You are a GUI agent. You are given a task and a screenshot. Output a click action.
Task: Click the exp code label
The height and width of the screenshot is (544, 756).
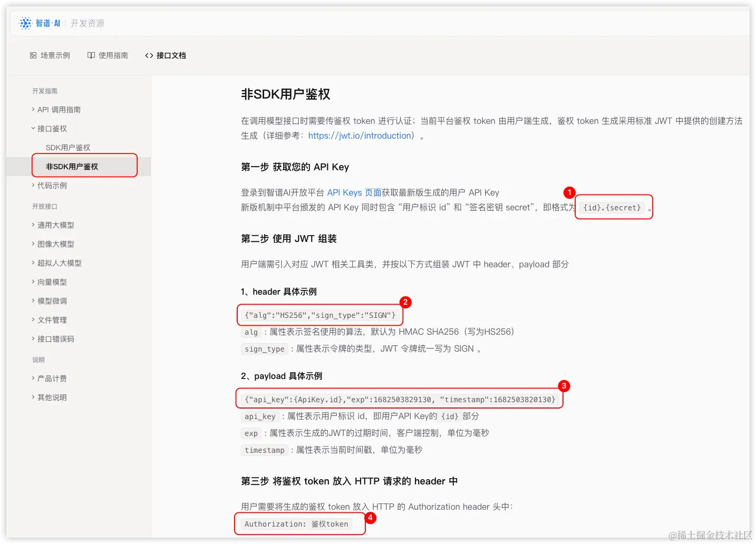pyautogui.click(x=251, y=433)
